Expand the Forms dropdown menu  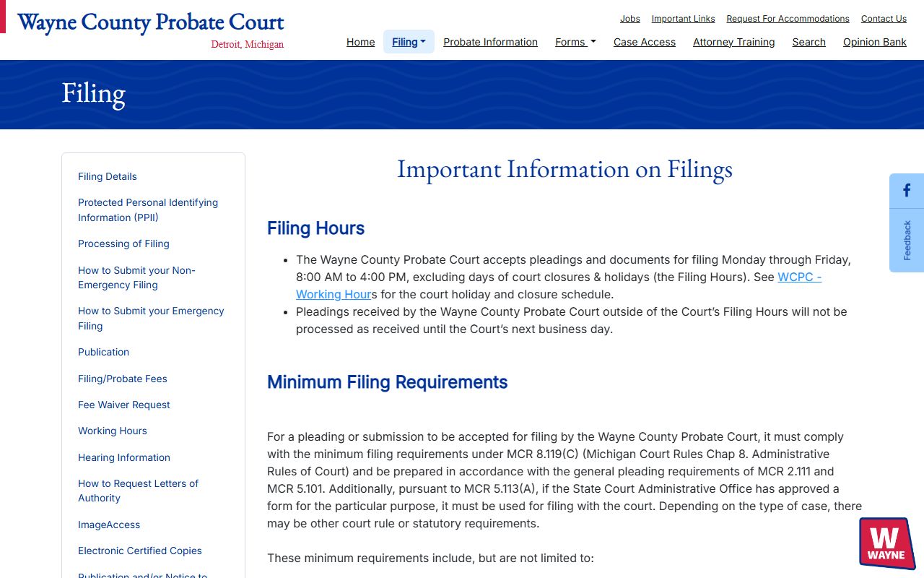tap(575, 42)
